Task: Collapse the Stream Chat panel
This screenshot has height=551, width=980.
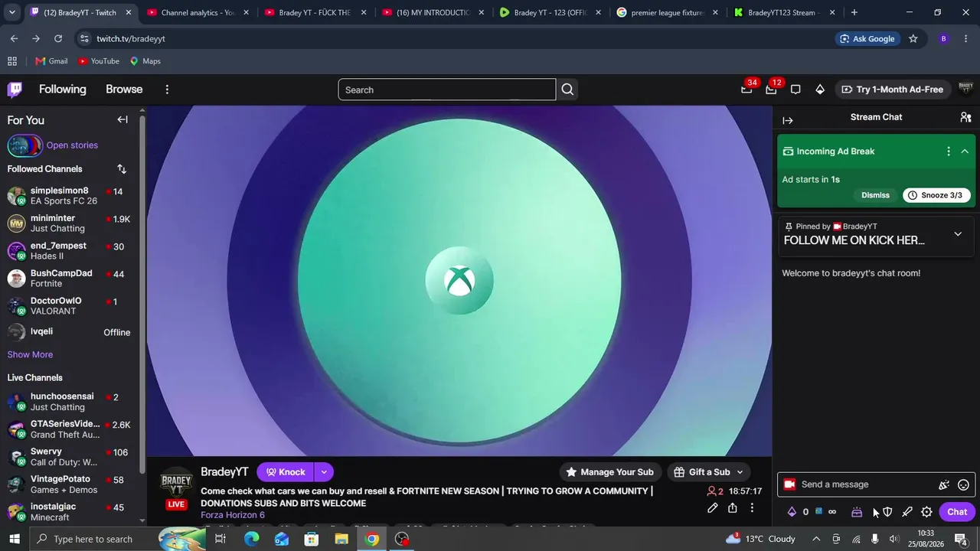Action: pyautogui.click(x=788, y=120)
